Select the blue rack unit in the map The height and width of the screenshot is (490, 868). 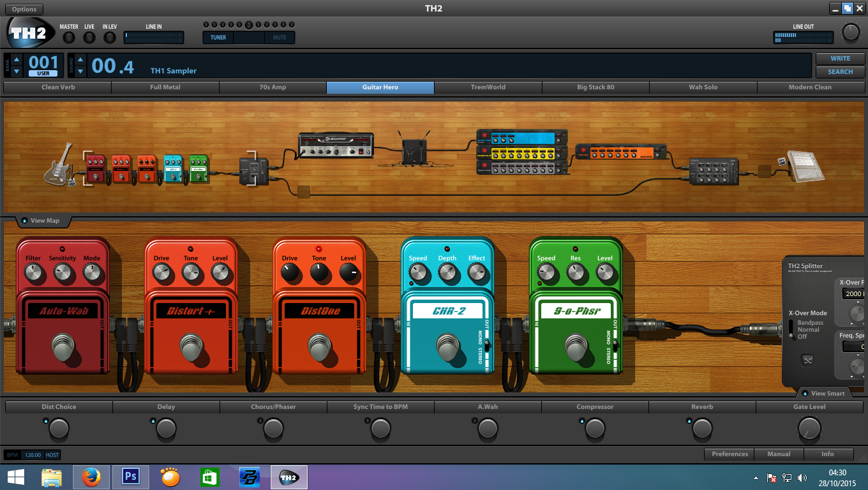click(522, 137)
